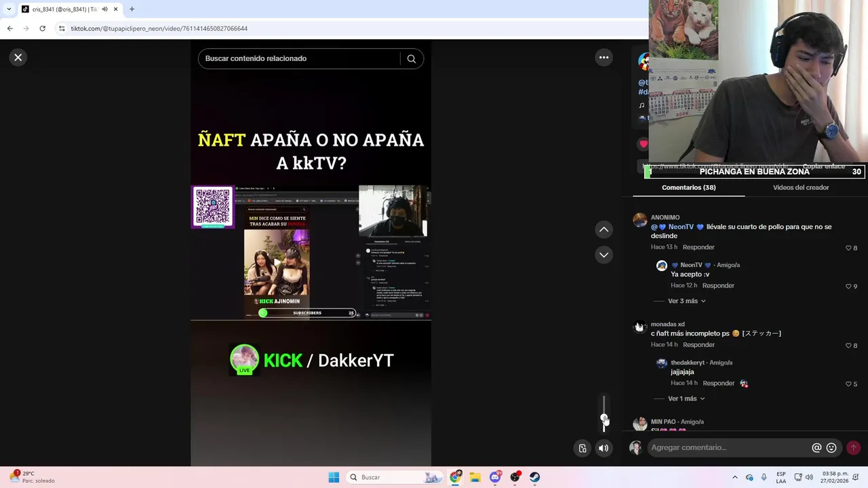
Task: Expand 'Ver 3 más' replies
Action: [687, 301]
